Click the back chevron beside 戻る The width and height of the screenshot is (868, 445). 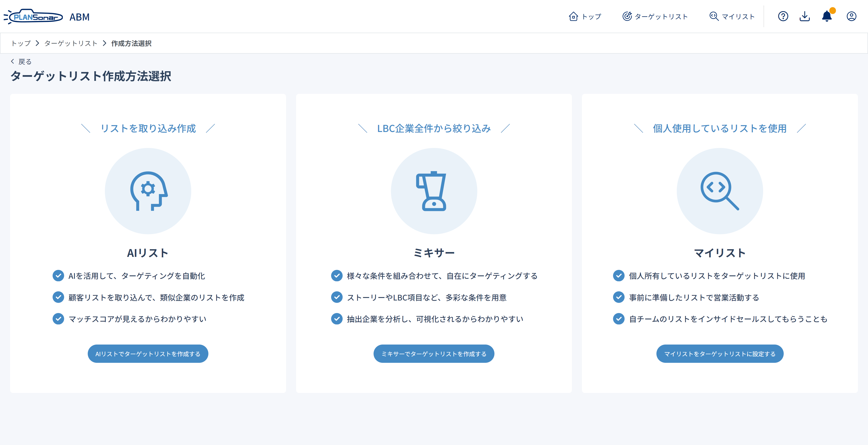pyautogui.click(x=13, y=61)
